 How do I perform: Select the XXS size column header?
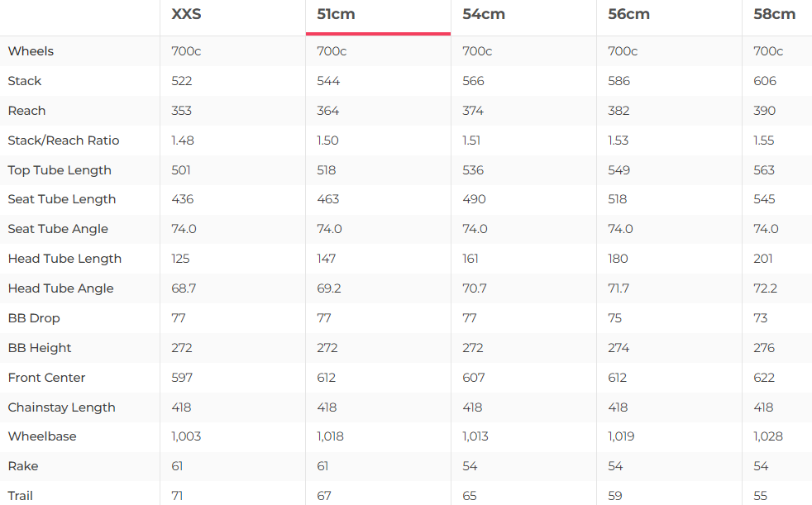186,15
